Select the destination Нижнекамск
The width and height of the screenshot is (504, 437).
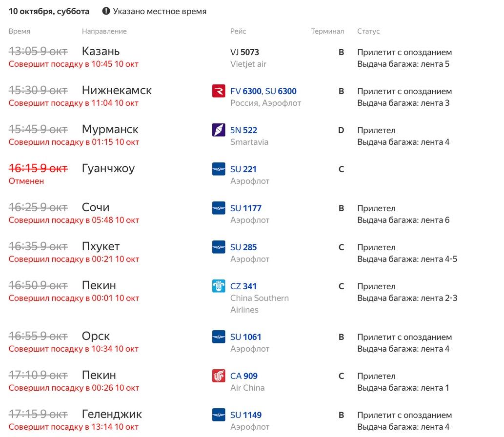[117, 90]
